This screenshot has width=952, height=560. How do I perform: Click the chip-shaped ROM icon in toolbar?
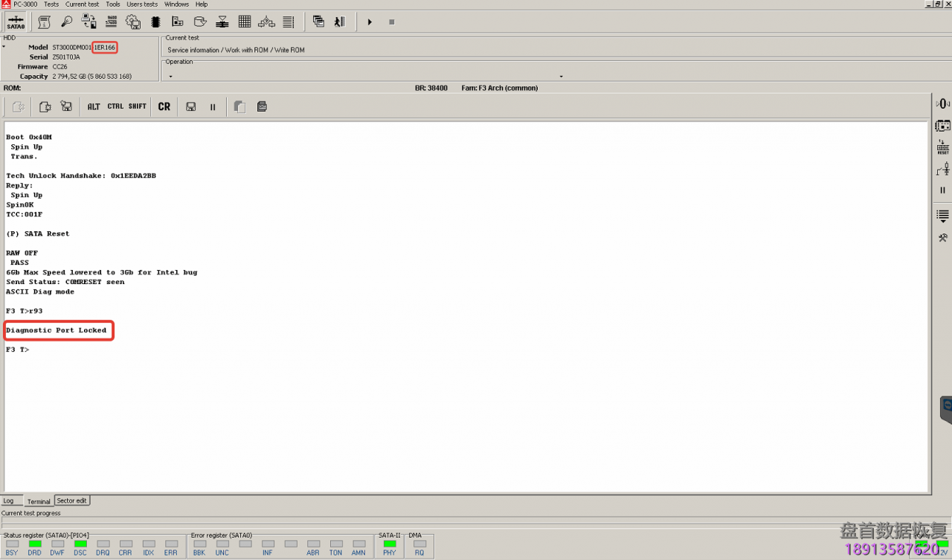pyautogui.click(x=155, y=22)
